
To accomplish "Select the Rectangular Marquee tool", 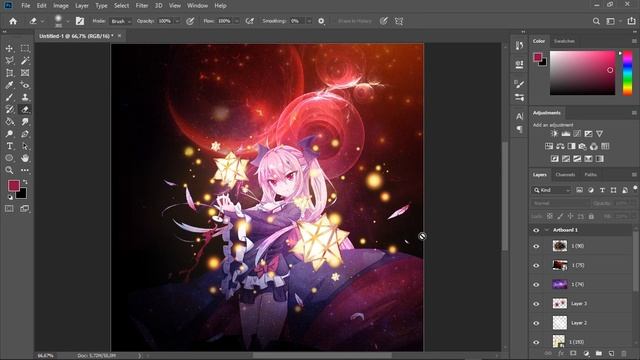I will coord(25,49).
